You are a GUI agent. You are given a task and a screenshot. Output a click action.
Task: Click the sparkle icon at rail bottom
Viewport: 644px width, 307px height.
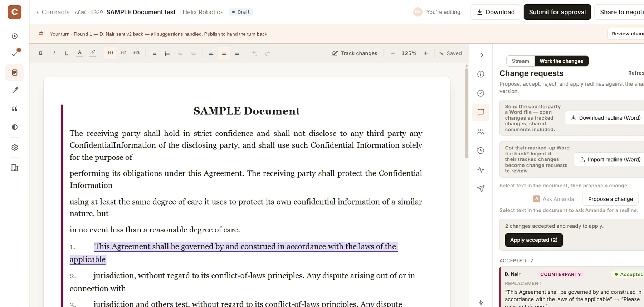click(481, 303)
